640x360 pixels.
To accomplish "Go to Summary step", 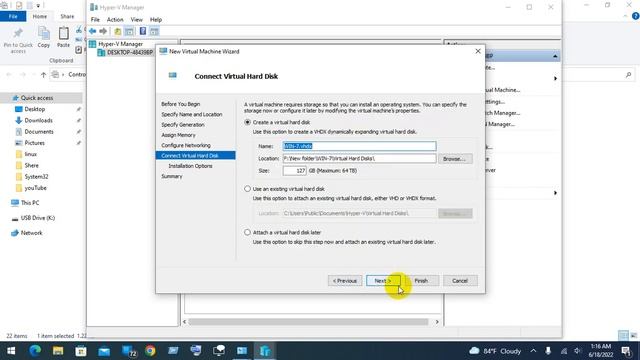I will pyautogui.click(x=172, y=176).
